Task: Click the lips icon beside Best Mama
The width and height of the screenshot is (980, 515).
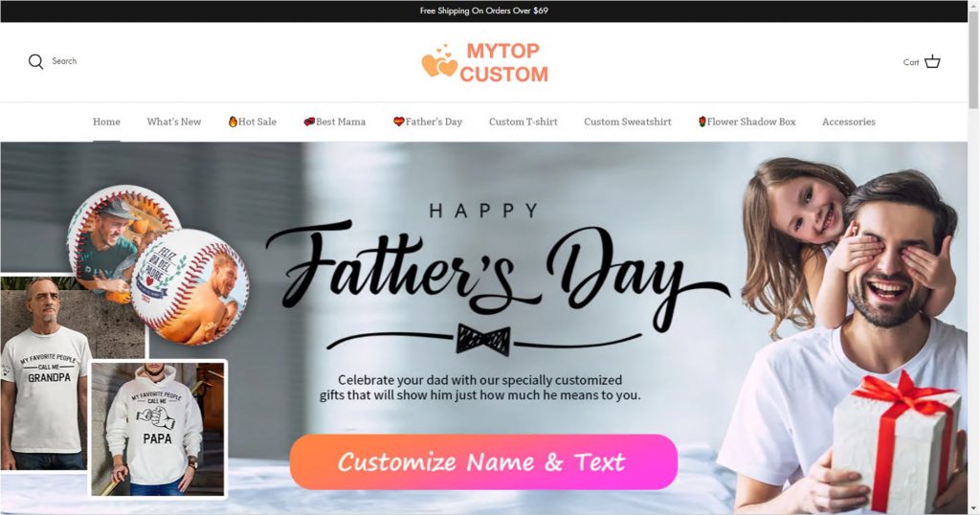Action: pyautogui.click(x=309, y=122)
